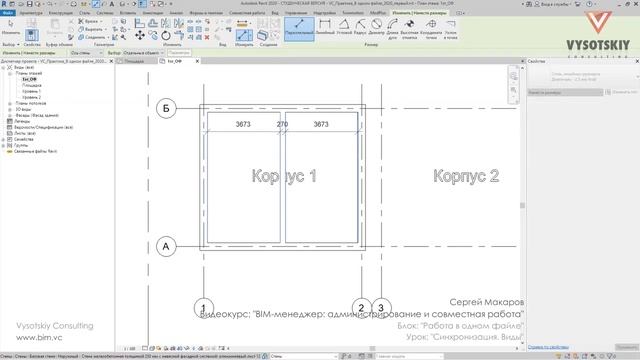Image resolution: width=640 pixels, height=360 pixels.
Task: Open the Вставить ribbon tab
Action: coord(128,13)
